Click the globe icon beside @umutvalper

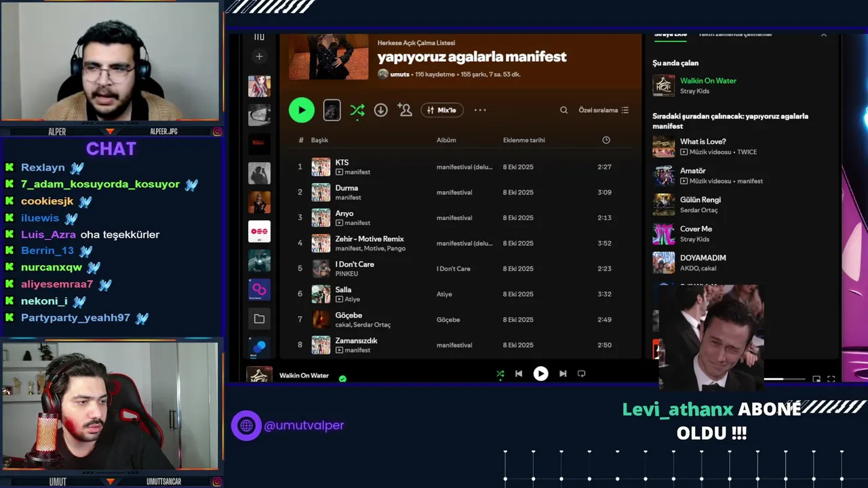[246, 426]
